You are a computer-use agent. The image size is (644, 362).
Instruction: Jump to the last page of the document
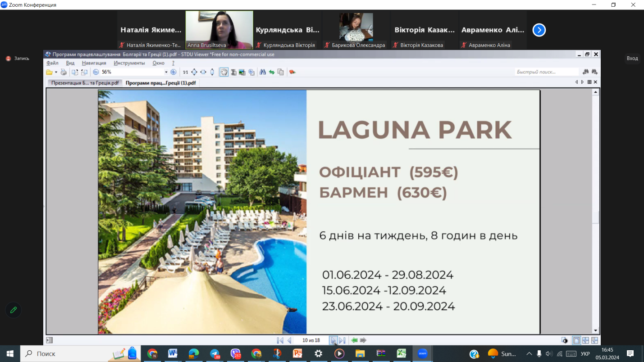pos(342,340)
